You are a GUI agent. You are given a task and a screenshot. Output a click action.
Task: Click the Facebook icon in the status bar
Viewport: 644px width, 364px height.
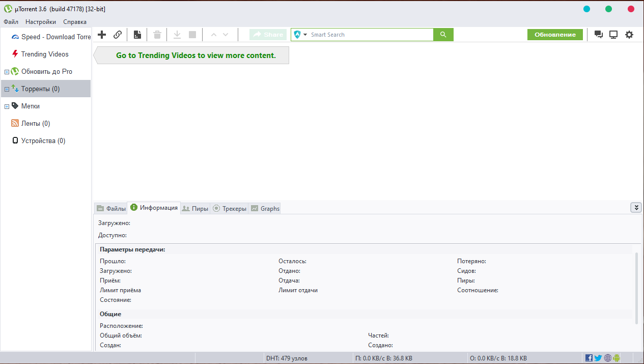tap(589, 358)
